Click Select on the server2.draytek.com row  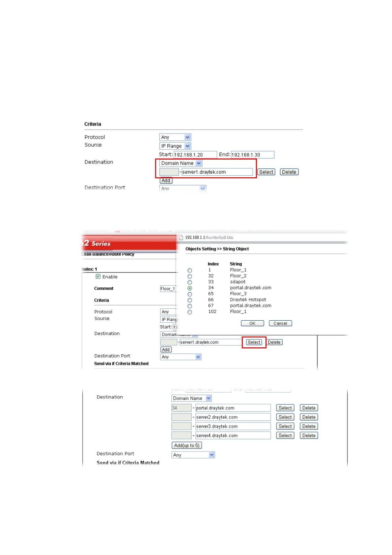[285, 417]
